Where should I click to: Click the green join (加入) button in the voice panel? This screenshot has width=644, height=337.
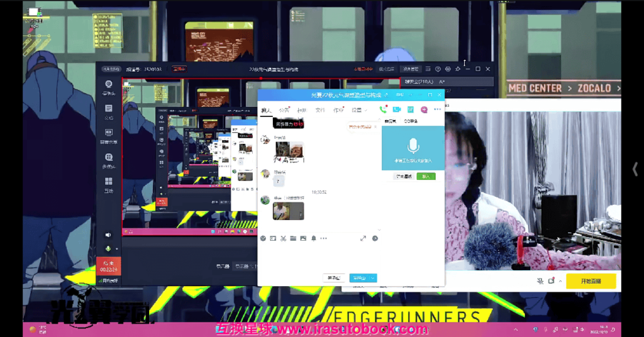click(426, 177)
